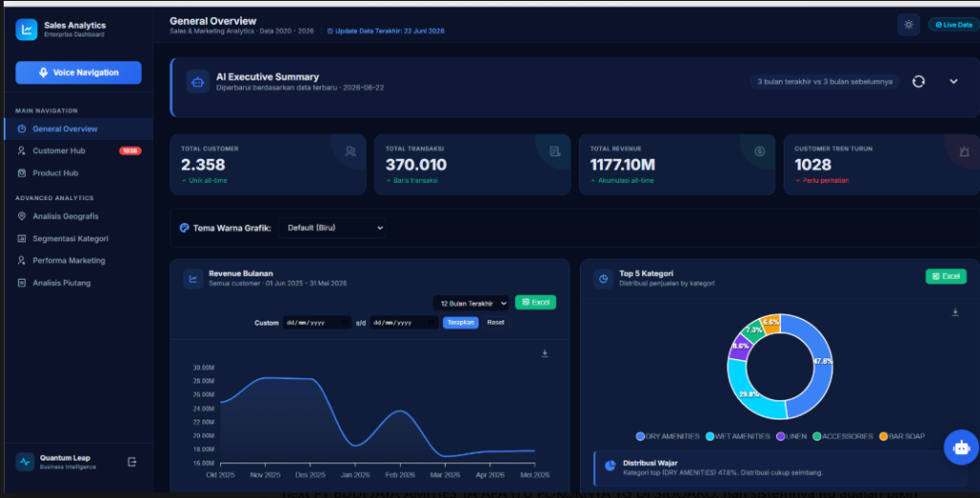Viewport: 980px width, 498px height.
Task: Click the 2.358 total customer value
Action: (x=203, y=165)
